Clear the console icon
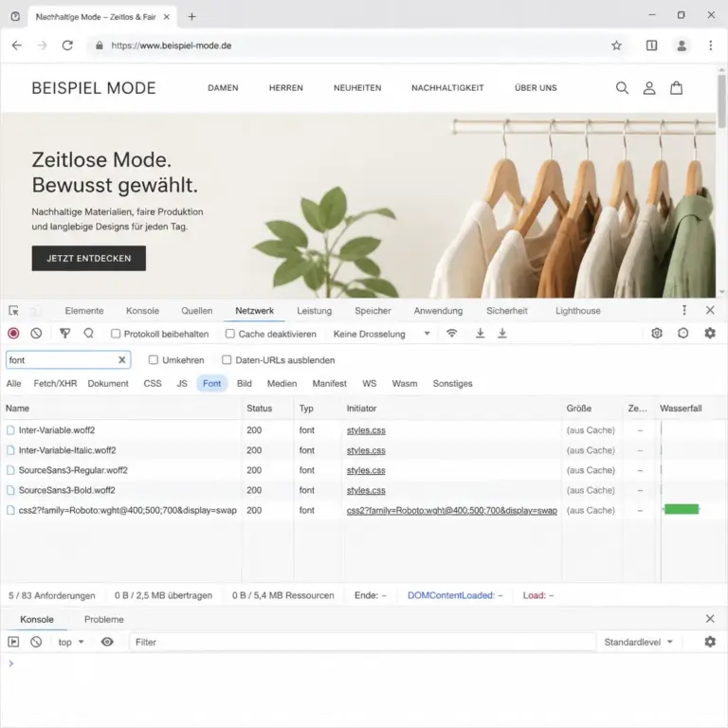 (36, 642)
